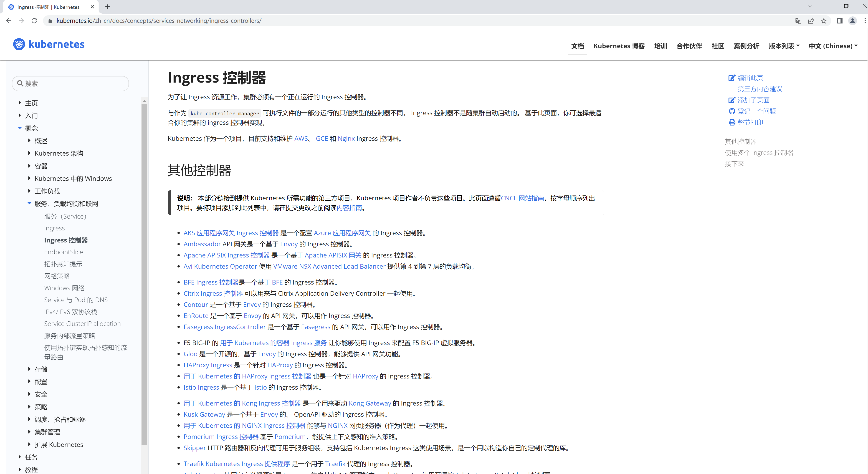
Task: Collapse the 服务、负载均衡和联网 tree section
Action: [29, 204]
